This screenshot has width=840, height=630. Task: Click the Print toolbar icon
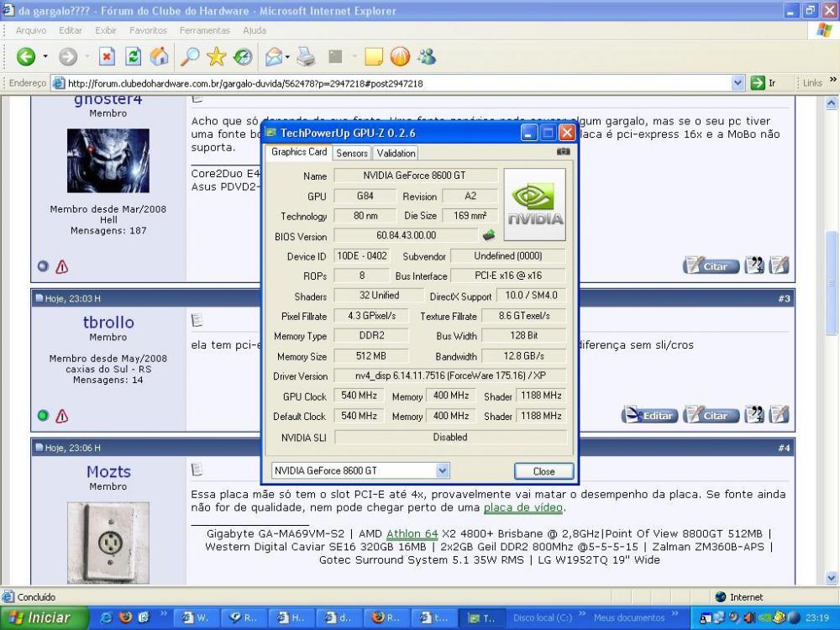click(x=306, y=57)
